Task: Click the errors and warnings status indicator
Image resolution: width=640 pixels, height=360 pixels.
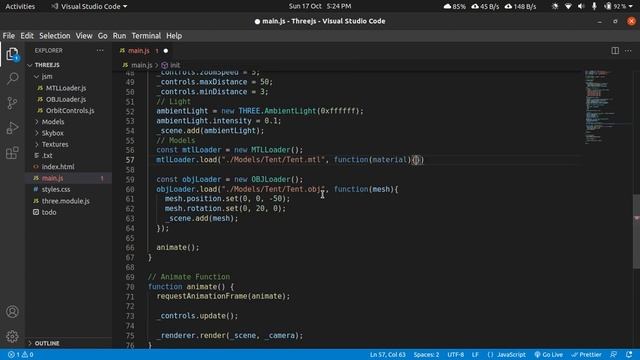Action: coord(21,355)
